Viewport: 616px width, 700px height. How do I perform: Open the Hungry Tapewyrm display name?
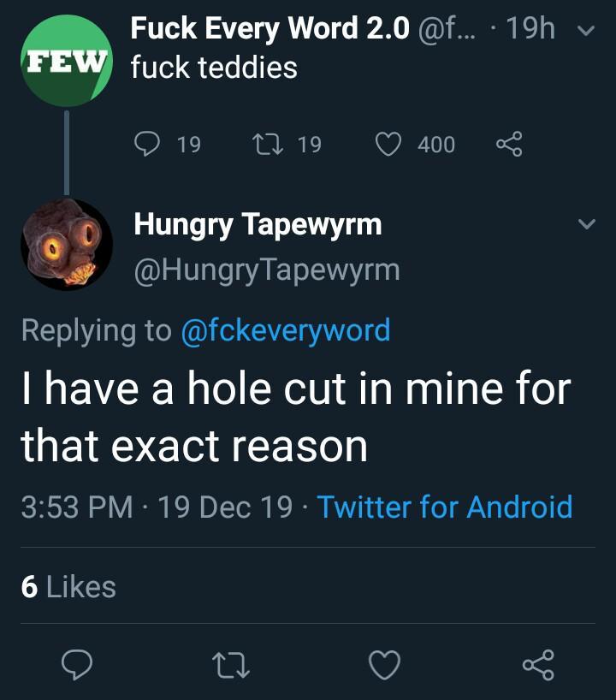click(258, 225)
